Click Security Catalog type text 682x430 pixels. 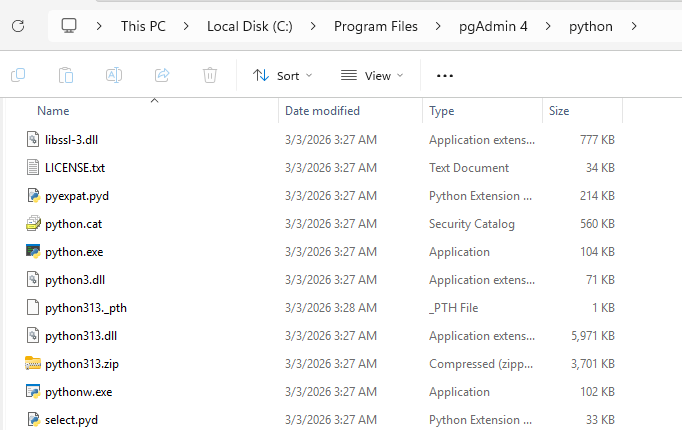point(471,223)
